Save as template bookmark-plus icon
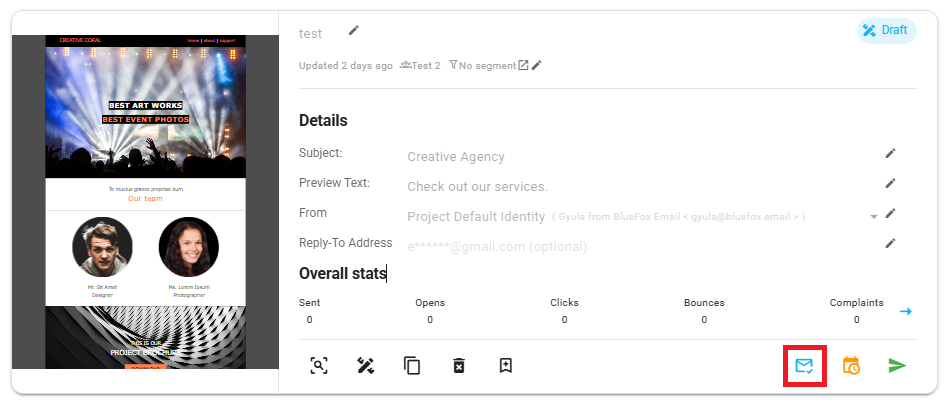 (506, 366)
